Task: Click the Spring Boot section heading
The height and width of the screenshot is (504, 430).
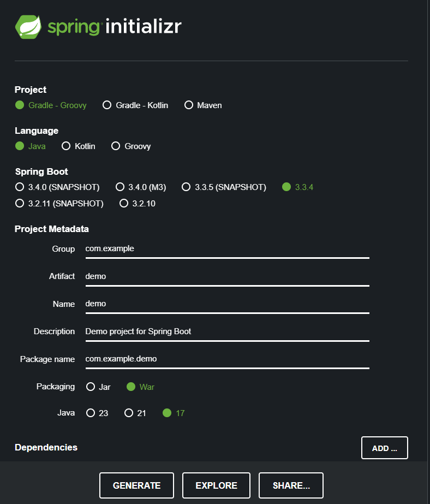Action: point(41,171)
